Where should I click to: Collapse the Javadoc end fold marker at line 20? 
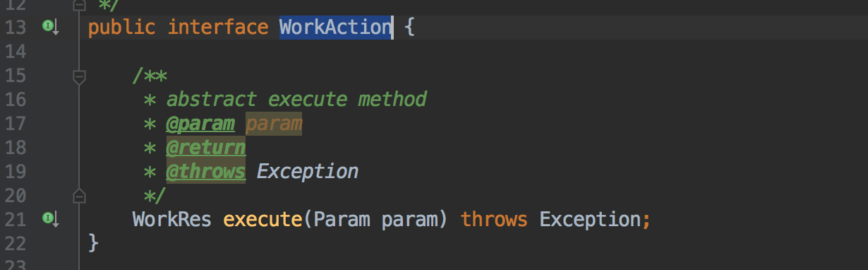[x=79, y=195]
